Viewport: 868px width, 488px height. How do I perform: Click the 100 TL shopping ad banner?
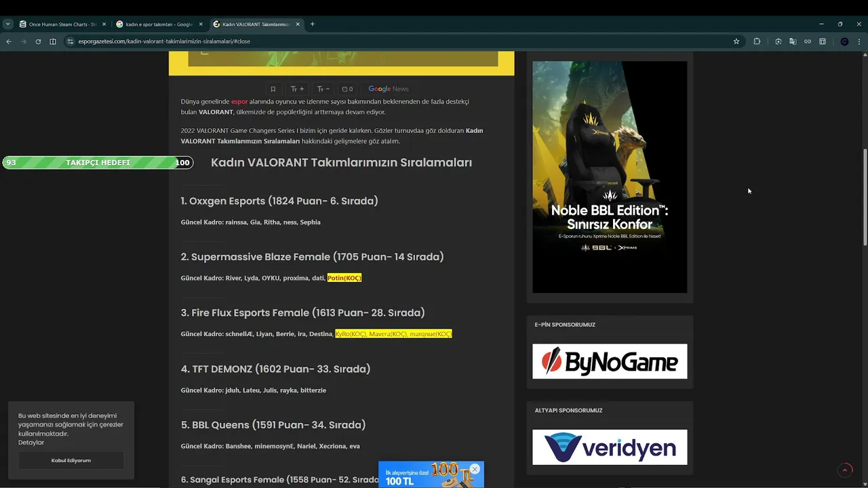[x=431, y=475]
